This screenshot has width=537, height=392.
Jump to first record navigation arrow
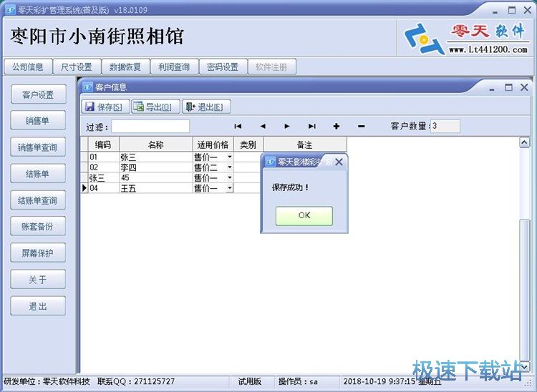tap(238, 126)
